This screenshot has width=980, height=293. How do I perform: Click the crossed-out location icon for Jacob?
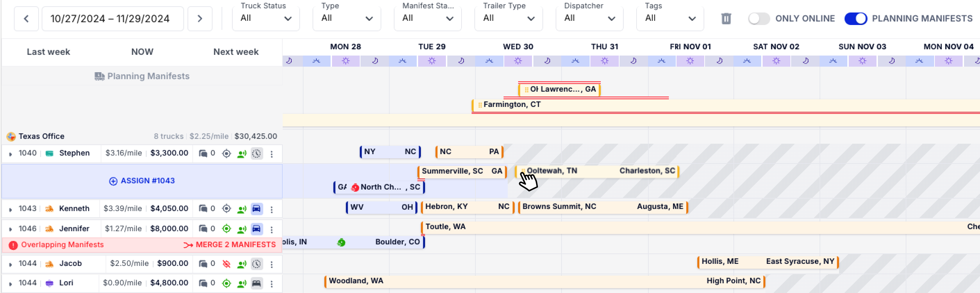point(226,264)
